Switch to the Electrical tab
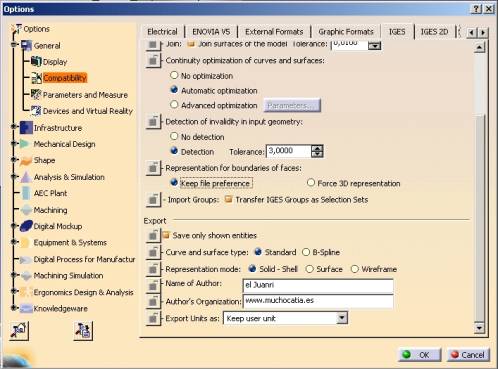The width and height of the screenshot is (498, 369). click(162, 32)
